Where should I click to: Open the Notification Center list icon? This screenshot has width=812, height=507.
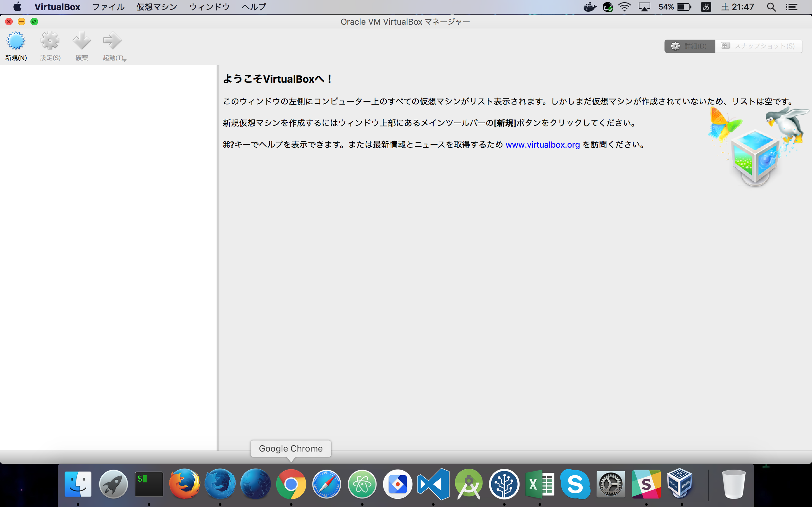tap(791, 7)
